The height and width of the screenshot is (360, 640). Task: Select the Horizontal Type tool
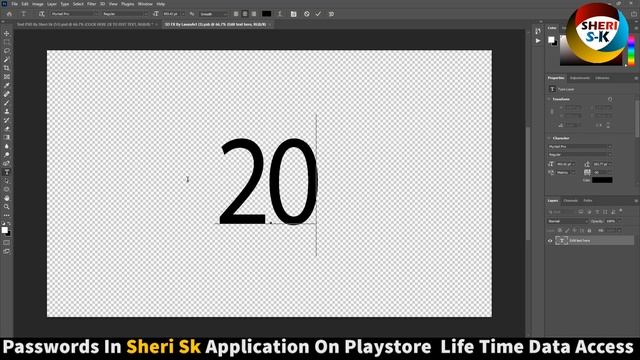click(7, 172)
